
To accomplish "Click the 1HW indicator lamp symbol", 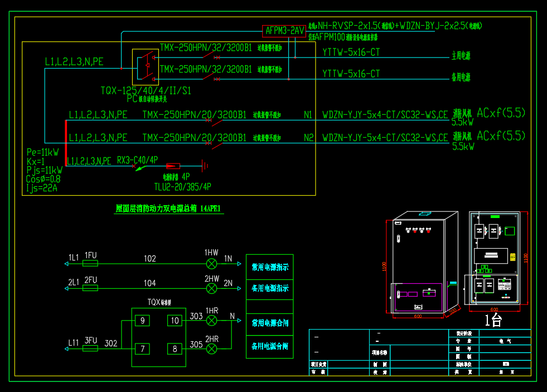I will click(211, 264).
